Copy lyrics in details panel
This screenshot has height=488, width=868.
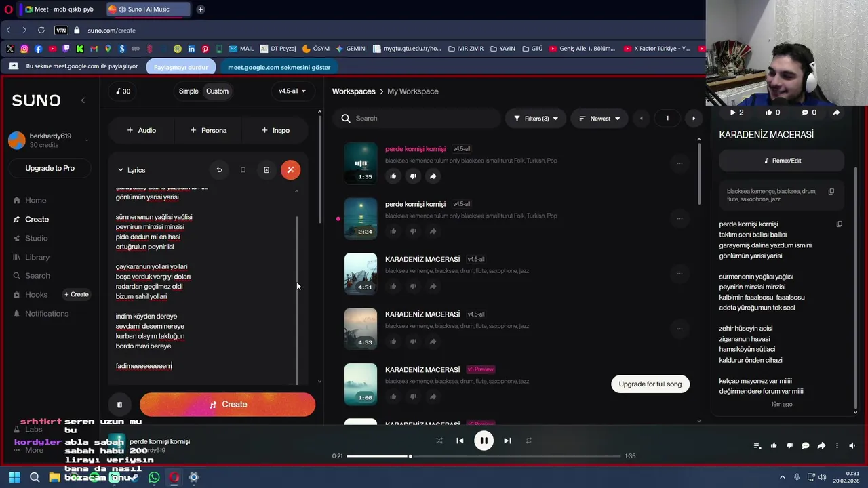(840, 224)
